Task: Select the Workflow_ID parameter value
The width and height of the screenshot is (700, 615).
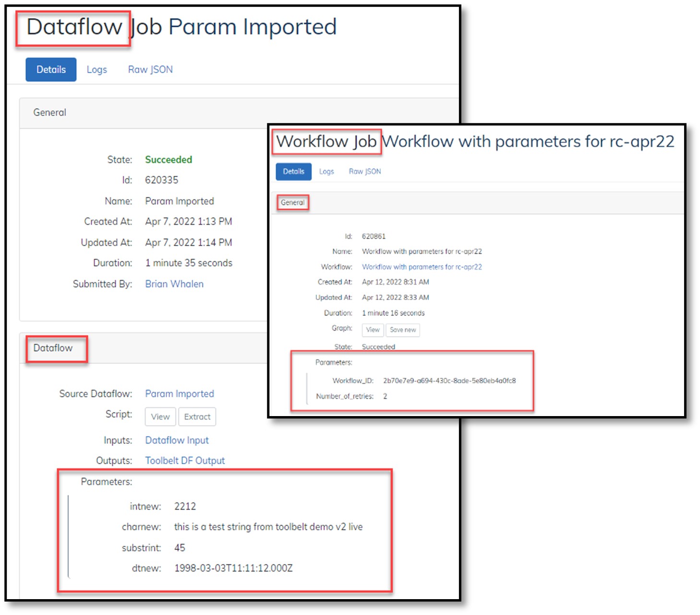Action: coord(450,380)
